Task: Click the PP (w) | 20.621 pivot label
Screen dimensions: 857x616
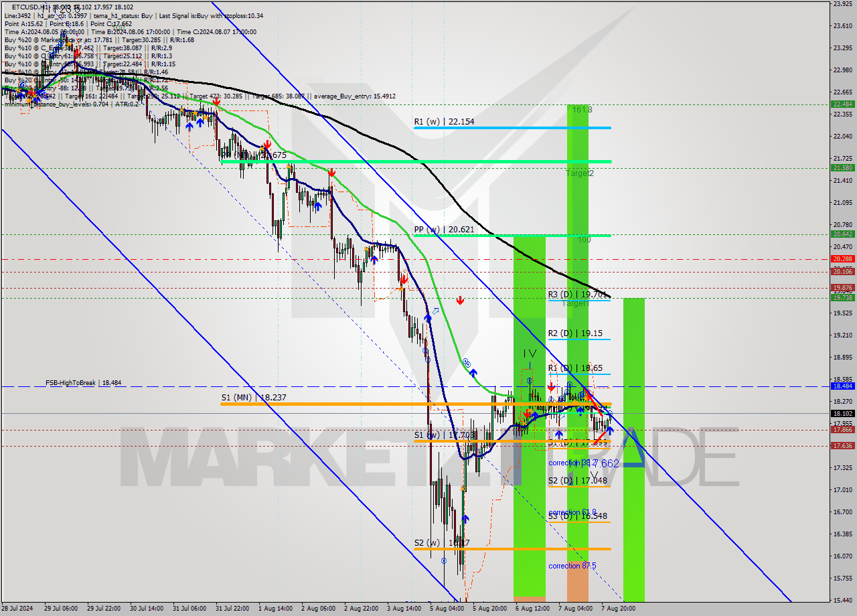Action: click(444, 229)
